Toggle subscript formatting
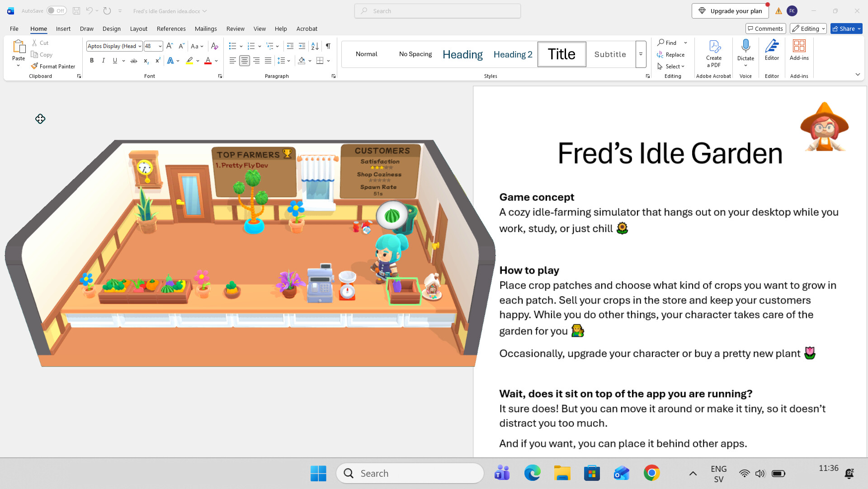Image resolution: width=868 pixels, height=489 pixels. pos(146,61)
